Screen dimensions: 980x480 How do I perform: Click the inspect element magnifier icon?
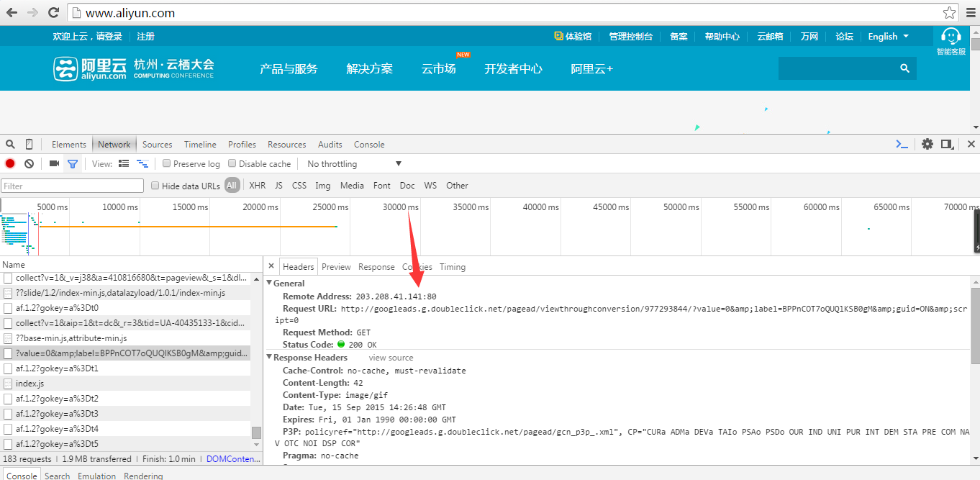(10, 144)
